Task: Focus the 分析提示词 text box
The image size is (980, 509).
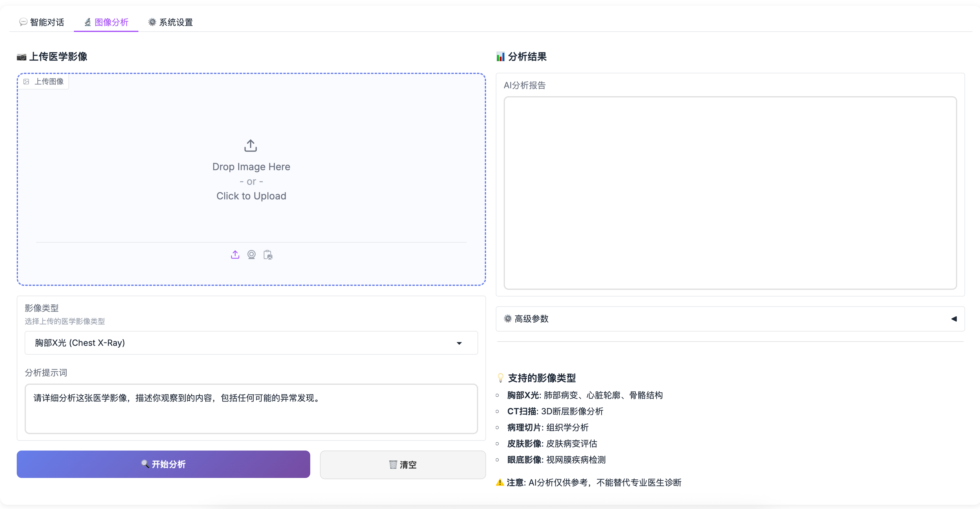Action: click(251, 409)
